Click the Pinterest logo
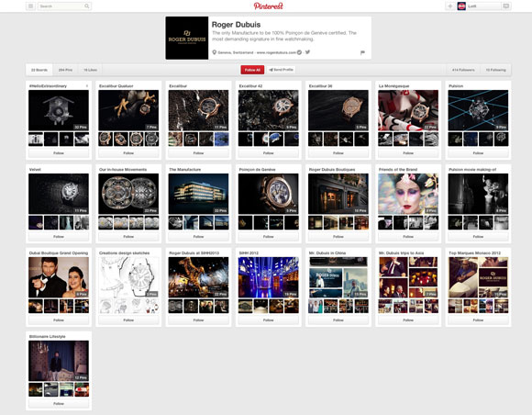 [x=268, y=6]
